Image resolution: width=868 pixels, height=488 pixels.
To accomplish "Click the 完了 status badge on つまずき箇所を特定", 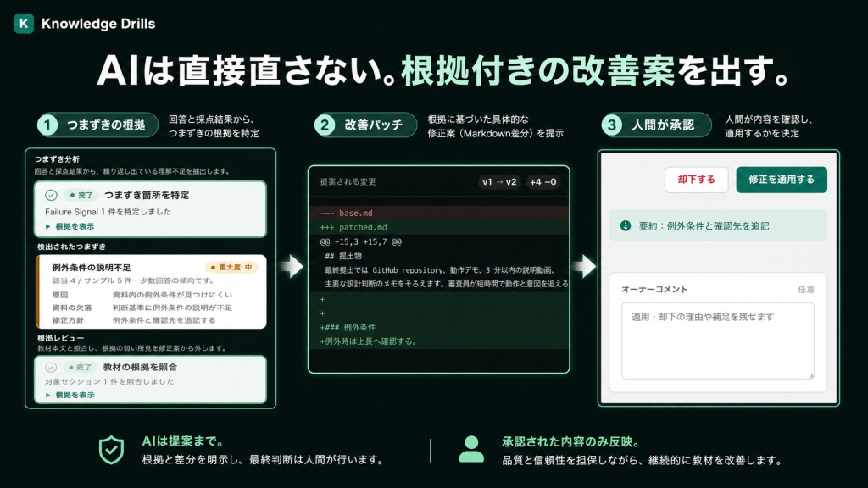I will (x=81, y=196).
